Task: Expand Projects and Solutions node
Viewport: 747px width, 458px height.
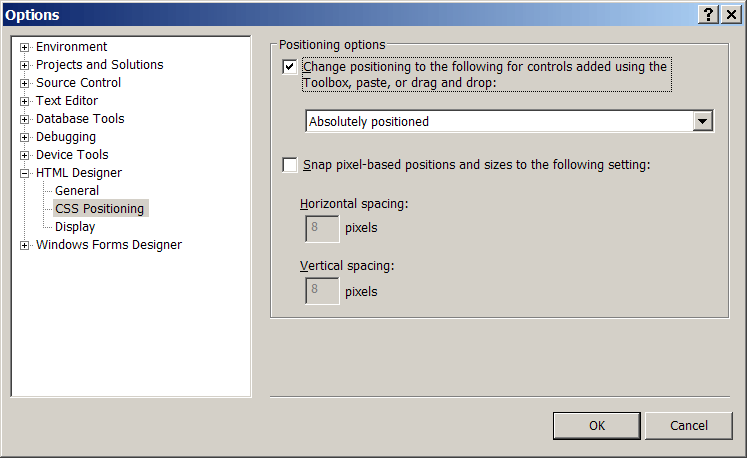Action: tap(25, 65)
